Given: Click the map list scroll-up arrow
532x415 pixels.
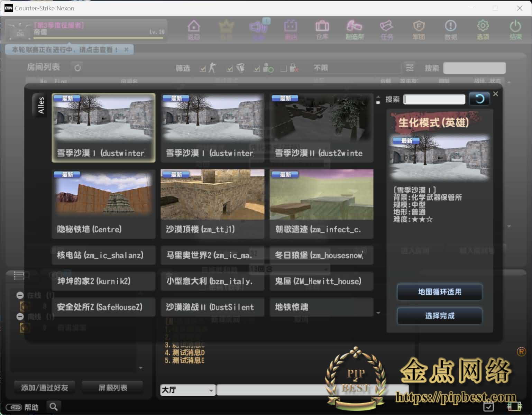Looking at the screenshot, I should [378, 97].
